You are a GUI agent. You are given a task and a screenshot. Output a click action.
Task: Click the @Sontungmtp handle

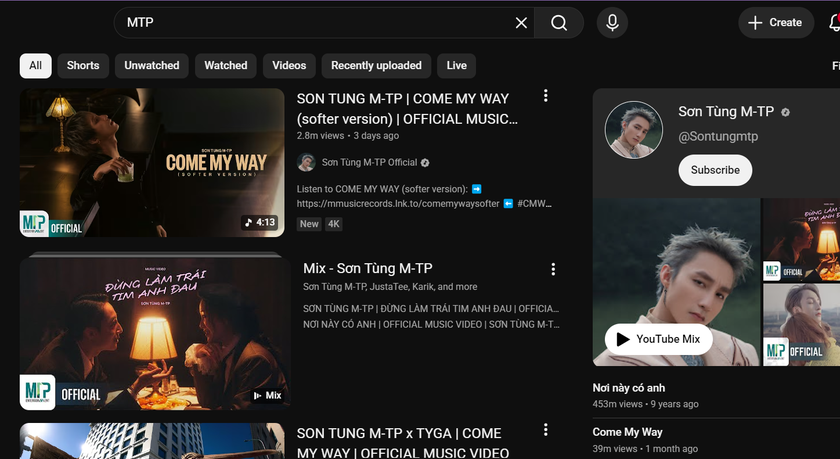[x=718, y=136]
